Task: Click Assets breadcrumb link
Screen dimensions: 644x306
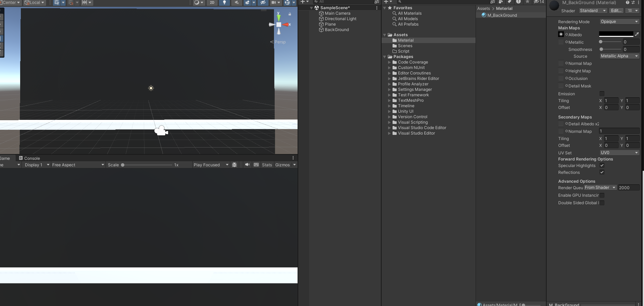Action: 483,9
